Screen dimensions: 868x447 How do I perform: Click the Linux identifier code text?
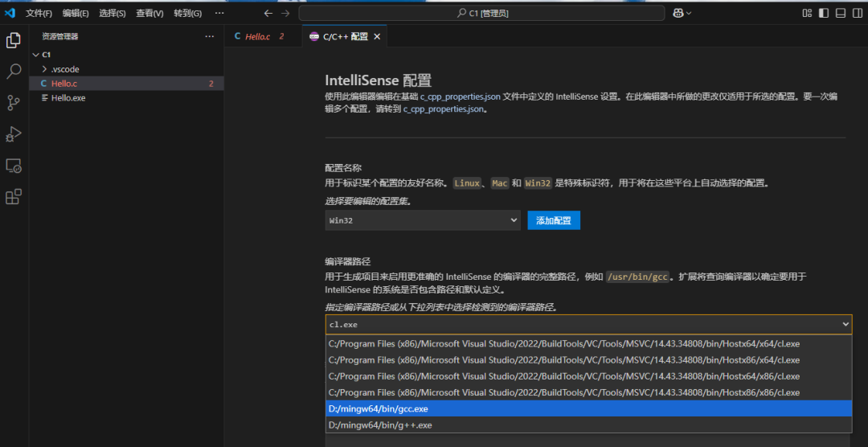(467, 182)
